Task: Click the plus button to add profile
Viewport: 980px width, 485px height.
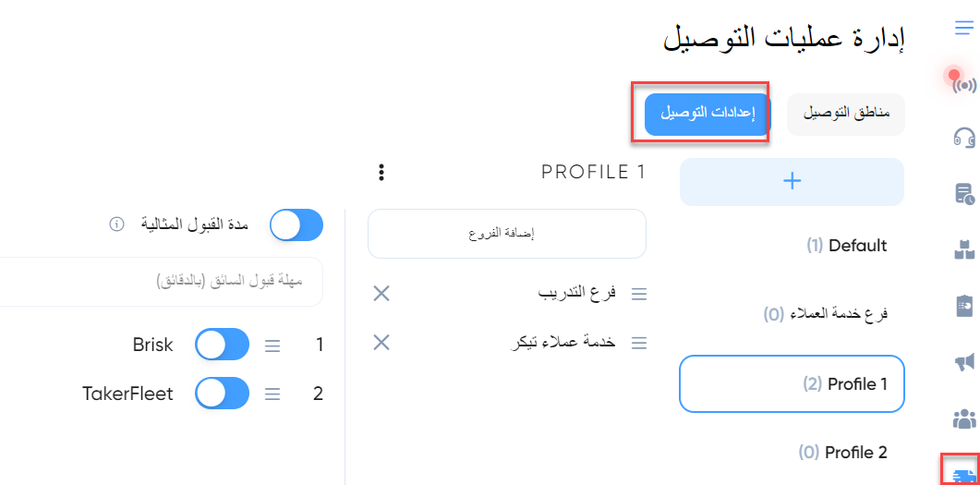Action: click(x=792, y=182)
